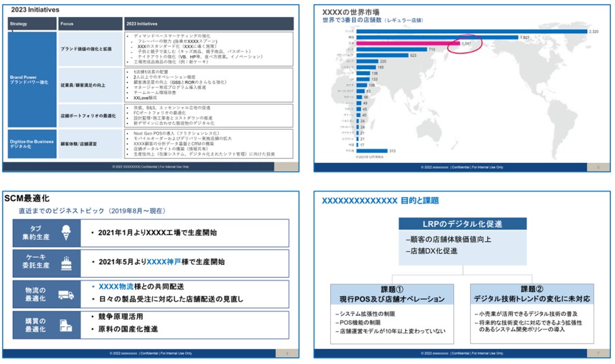Click the bar value '710'
The height and width of the screenshot is (364, 615).
[432, 50]
